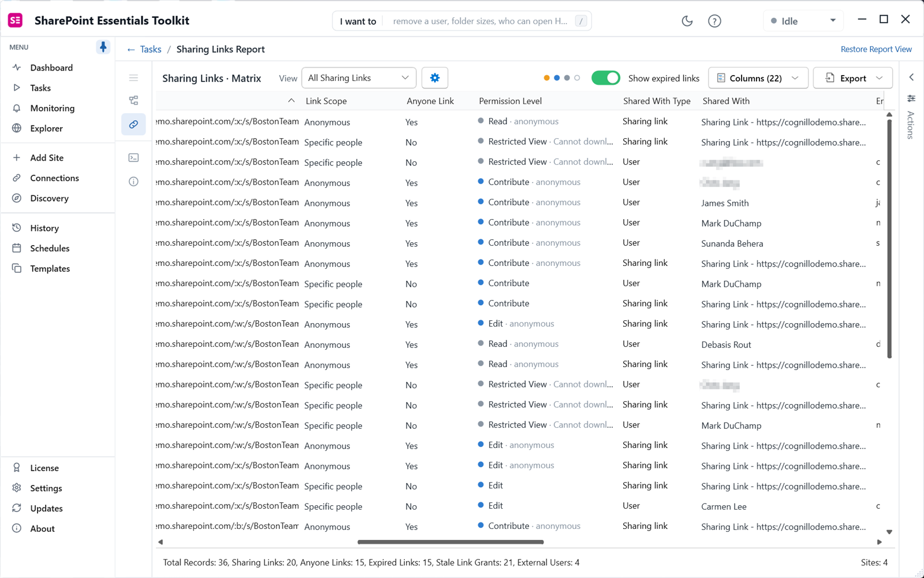
Task: Click the blue legend dot
Action: tap(557, 78)
